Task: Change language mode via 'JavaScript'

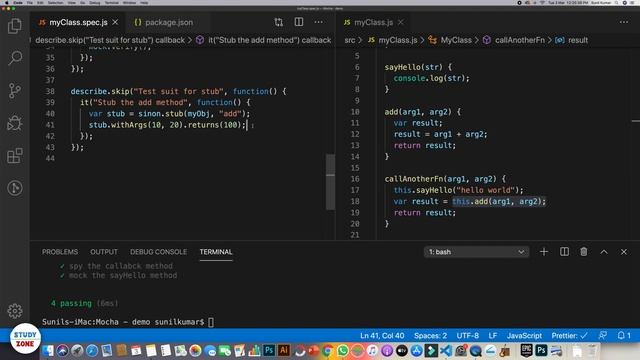Action: pyautogui.click(x=524, y=336)
